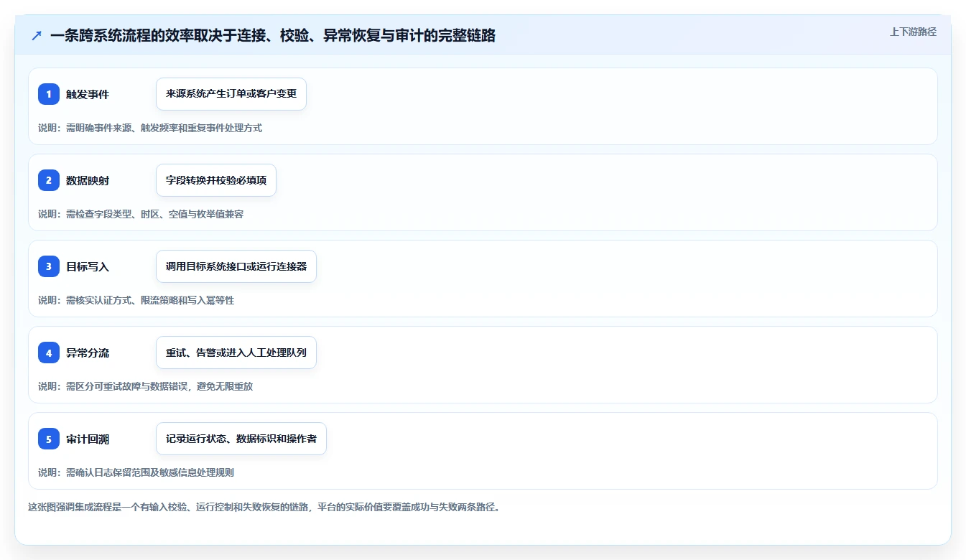
Task: Click the 异常分流 step label
Action: click(x=88, y=353)
